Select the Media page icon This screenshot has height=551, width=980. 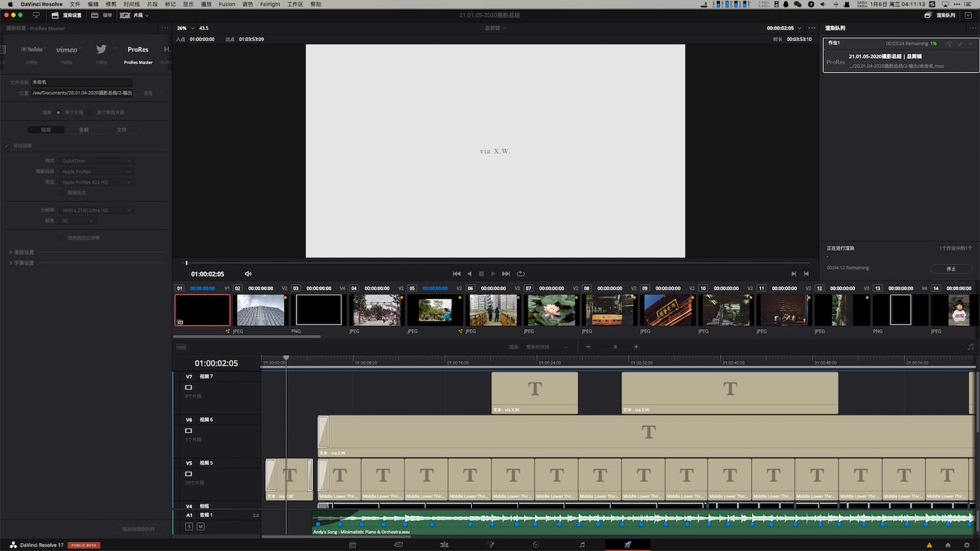pyautogui.click(x=353, y=544)
